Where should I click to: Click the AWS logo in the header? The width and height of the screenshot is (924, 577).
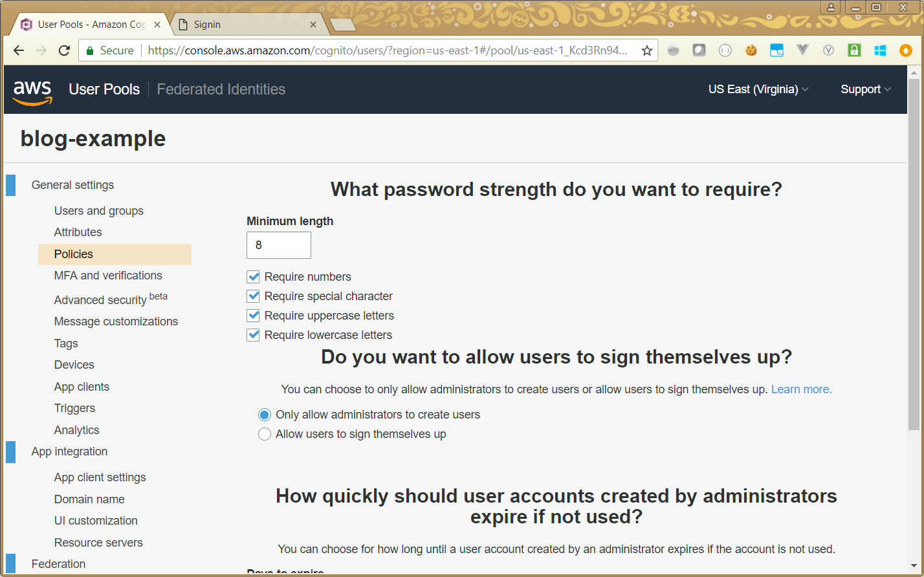point(32,91)
